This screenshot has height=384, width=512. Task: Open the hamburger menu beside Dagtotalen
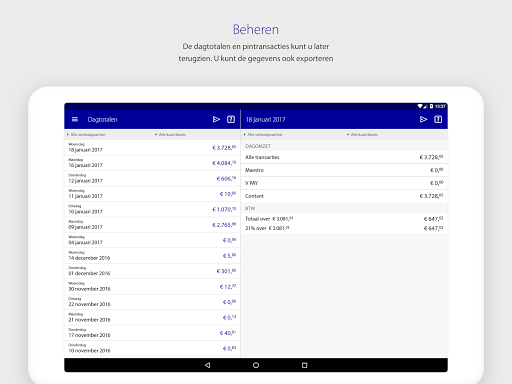point(75,119)
